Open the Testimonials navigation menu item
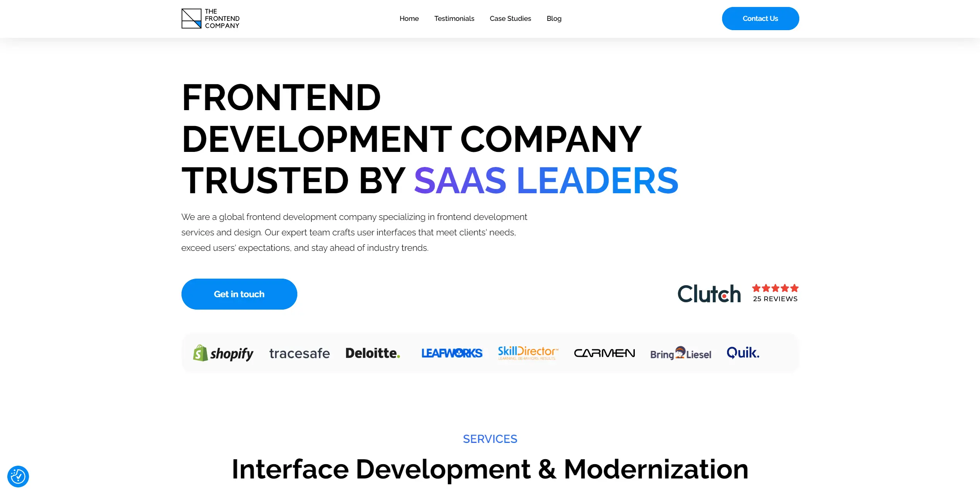Image resolution: width=980 pixels, height=492 pixels. tap(454, 18)
